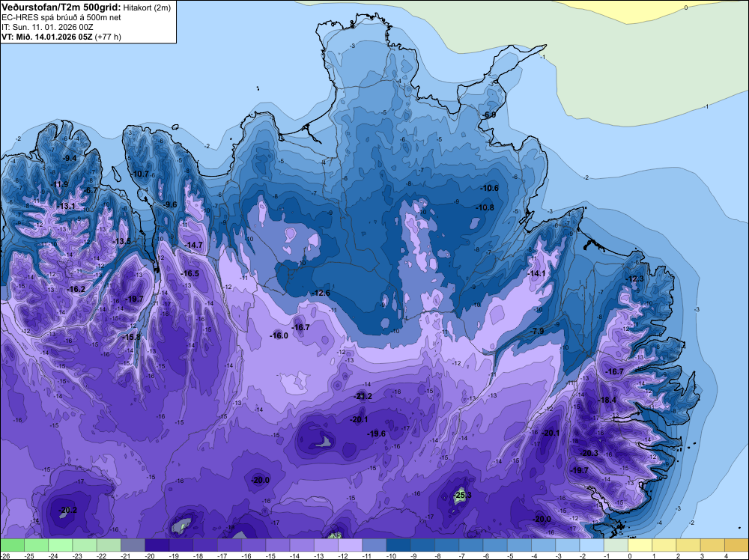The image size is (749, 560).
Task: Click the -9.4 temperature value on the map
Action: [x=70, y=158]
